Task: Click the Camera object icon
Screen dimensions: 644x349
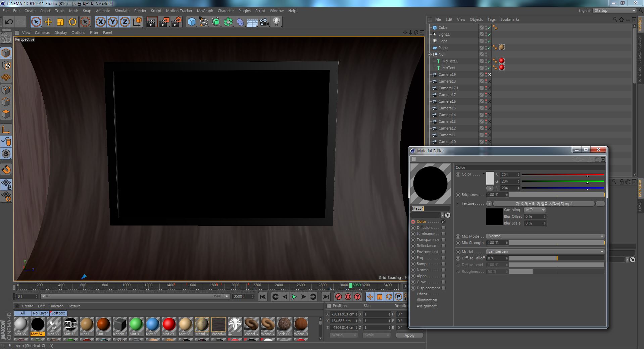Action: [x=264, y=22]
